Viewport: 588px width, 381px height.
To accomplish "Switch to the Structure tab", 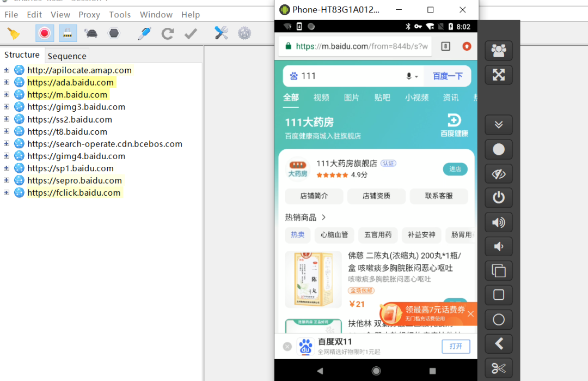I will (22, 55).
